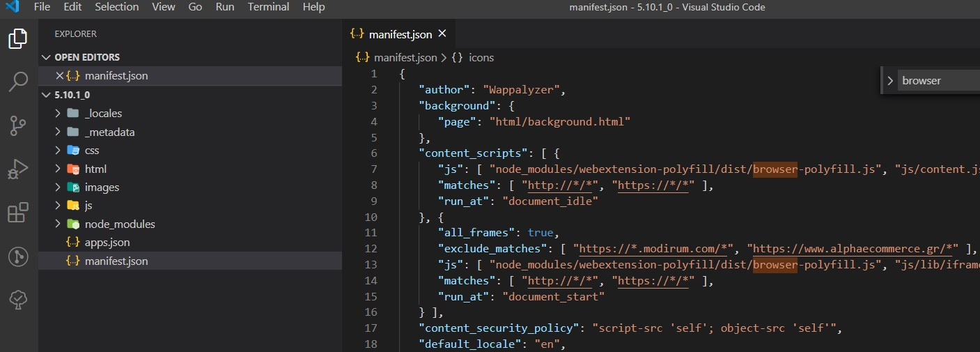
Task: Toggle replace mode in find widget
Action: (889, 81)
